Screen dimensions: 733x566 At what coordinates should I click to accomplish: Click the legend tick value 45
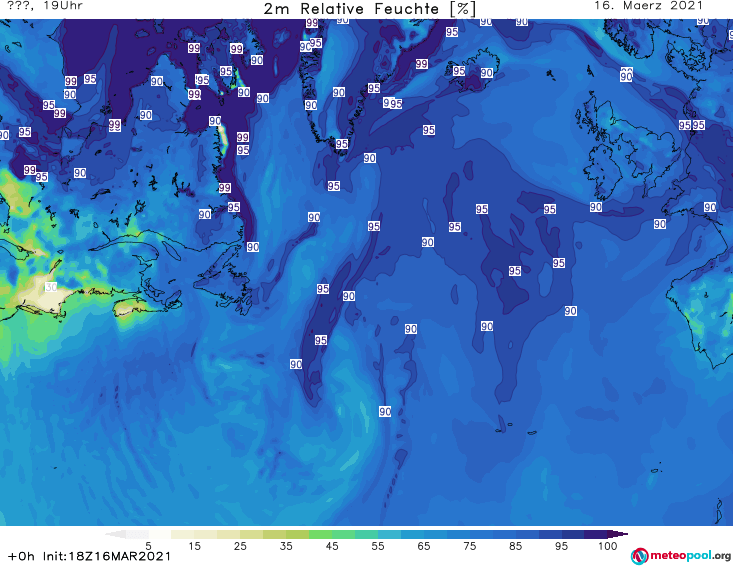coord(332,546)
